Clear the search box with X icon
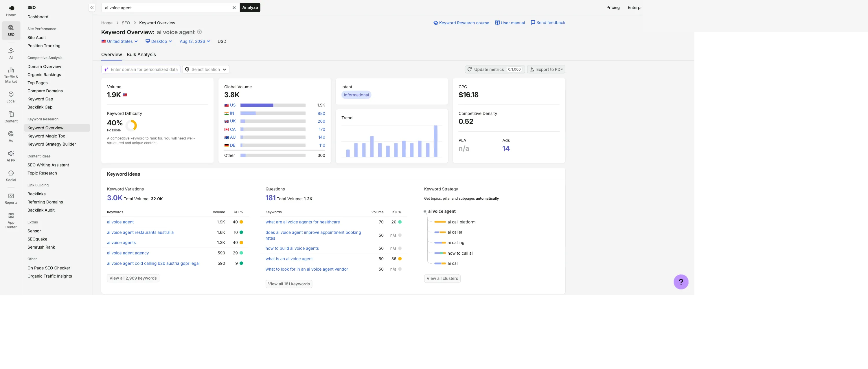Viewport: 868px width, 369px height. [x=234, y=8]
